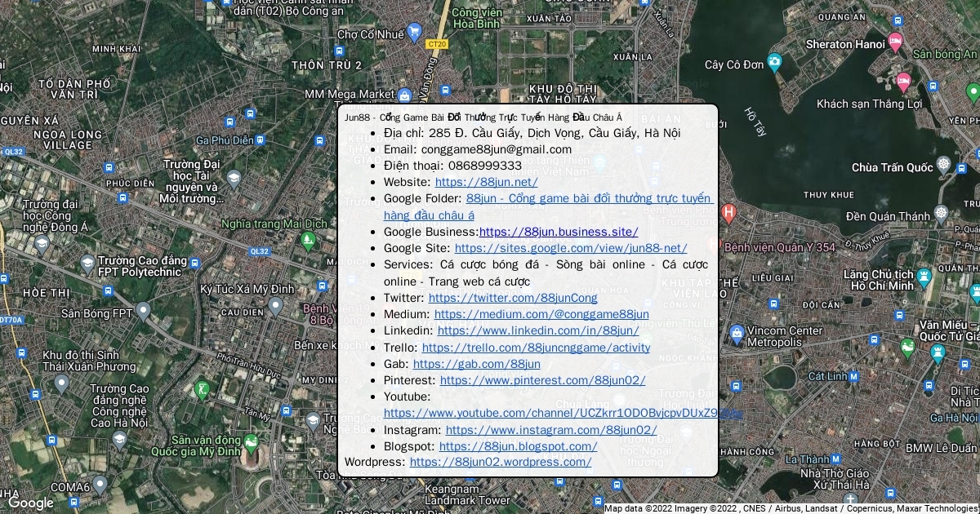Open the Đền Quán Thánh temple marker

[x=941, y=215]
